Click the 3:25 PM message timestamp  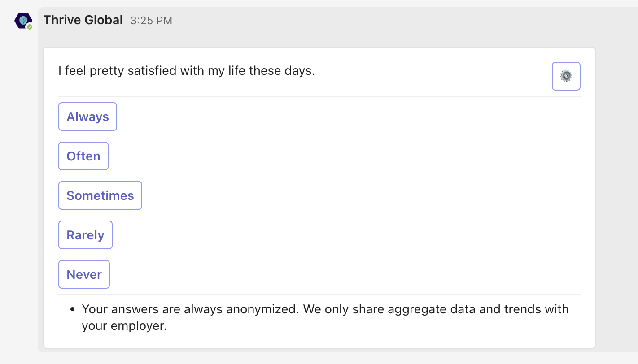[x=151, y=21]
